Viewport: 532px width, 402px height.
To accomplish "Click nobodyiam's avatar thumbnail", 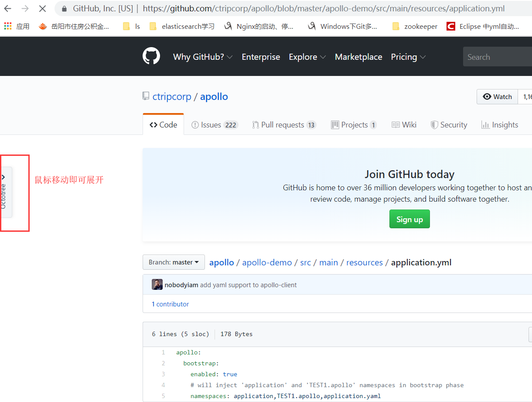I will tap(157, 285).
